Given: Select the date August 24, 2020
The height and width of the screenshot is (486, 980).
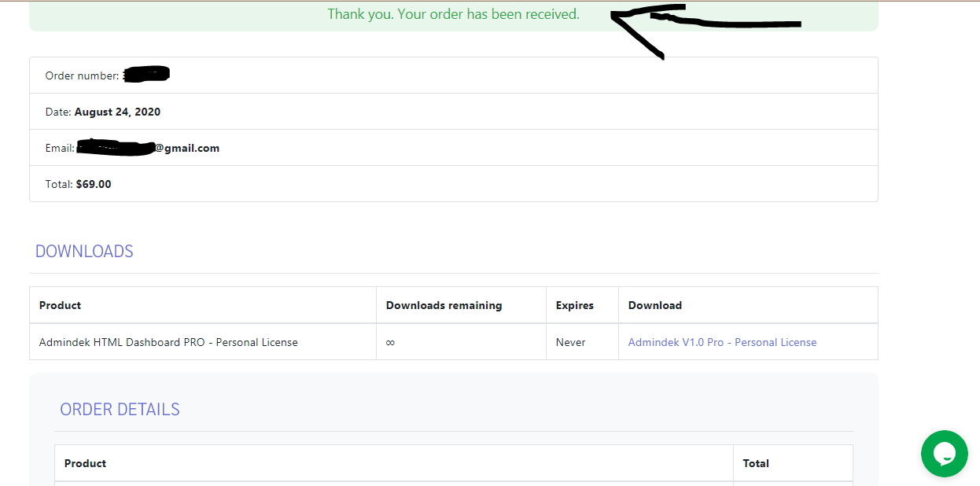Looking at the screenshot, I should [117, 112].
